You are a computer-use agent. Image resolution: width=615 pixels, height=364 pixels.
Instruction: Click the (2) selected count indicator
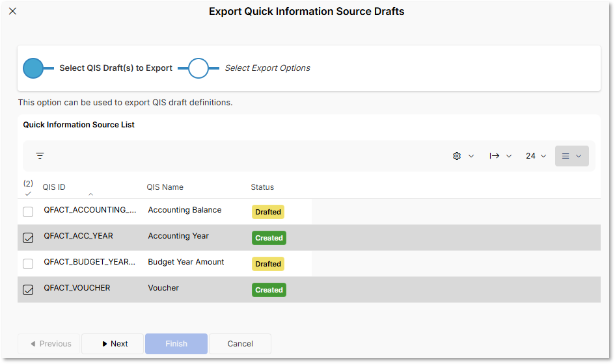(28, 183)
